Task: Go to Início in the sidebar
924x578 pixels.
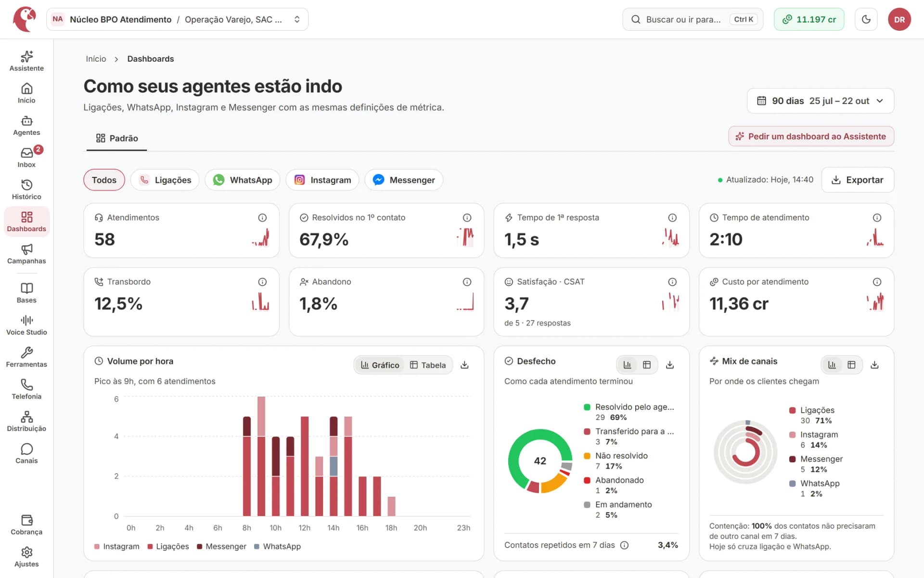Action: click(x=26, y=93)
